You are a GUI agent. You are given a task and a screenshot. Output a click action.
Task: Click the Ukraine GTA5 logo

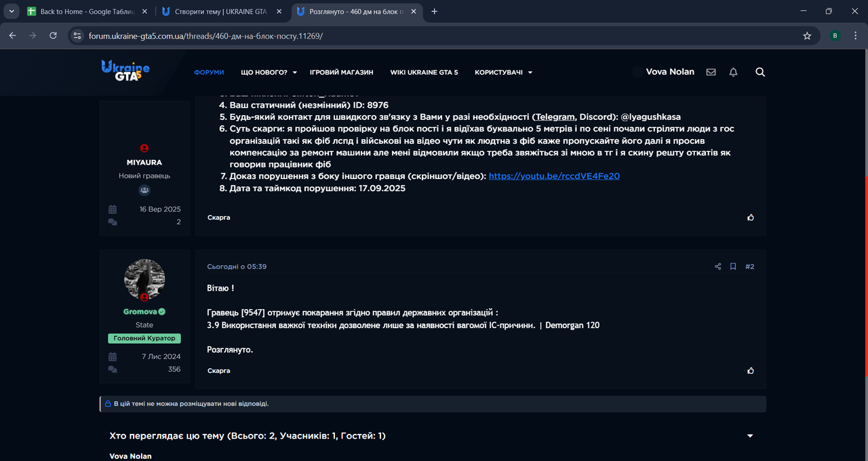125,71
